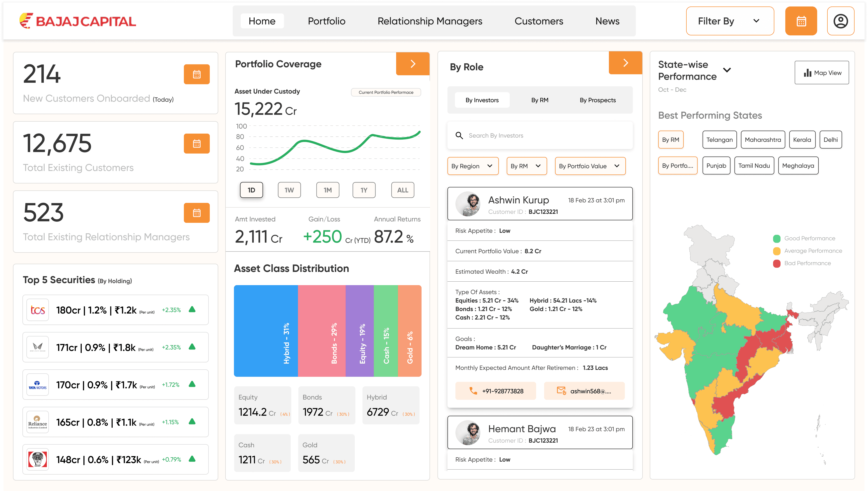Open the Filter By dropdown
This screenshot has width=868, height=491.
point(730,21)
